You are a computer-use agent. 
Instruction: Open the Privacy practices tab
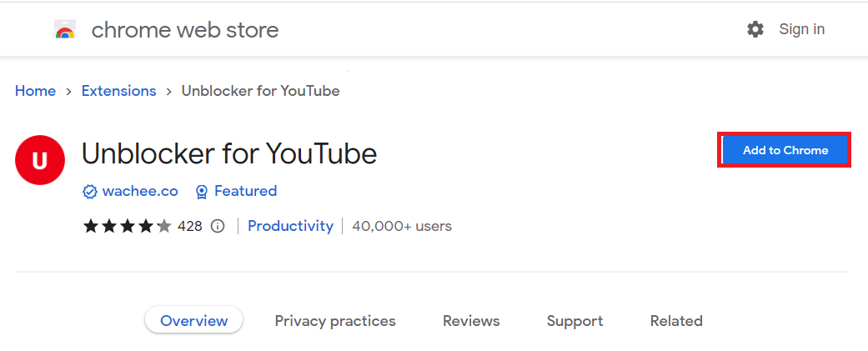pyautogui.click(x=335, y=321)
